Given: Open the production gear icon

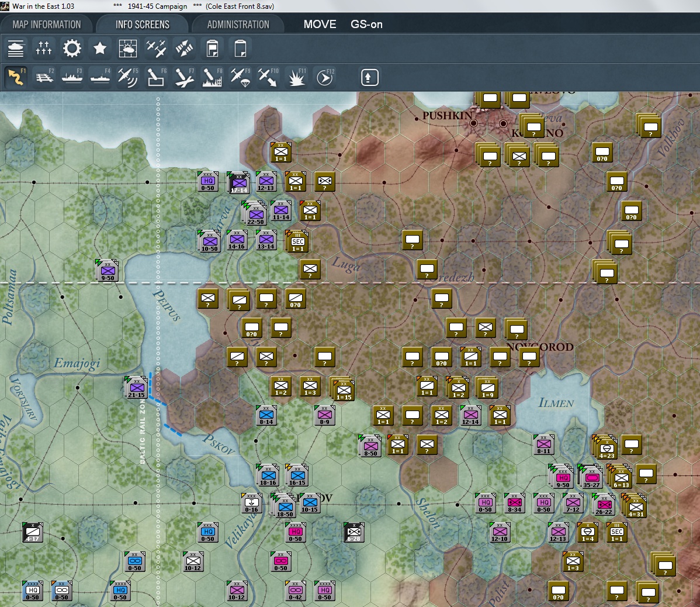Looking at the screenshot, I should coord(72,49).
